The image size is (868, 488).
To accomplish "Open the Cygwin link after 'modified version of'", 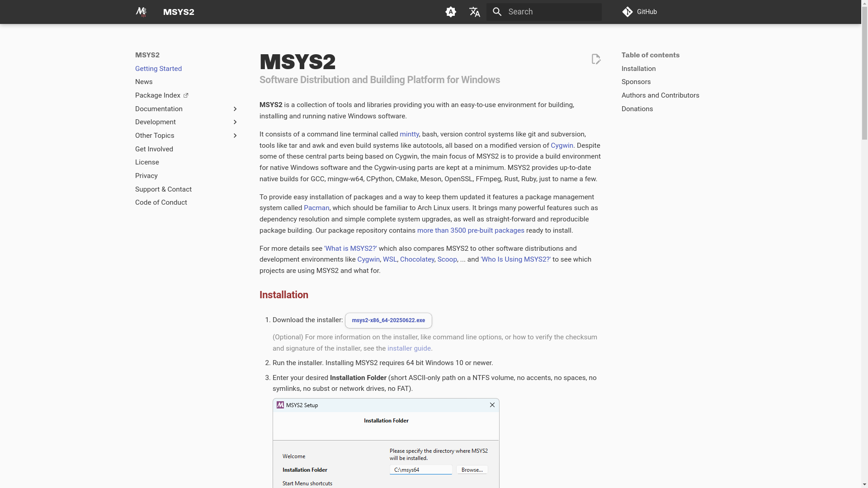I will click(x=562, y=145).
